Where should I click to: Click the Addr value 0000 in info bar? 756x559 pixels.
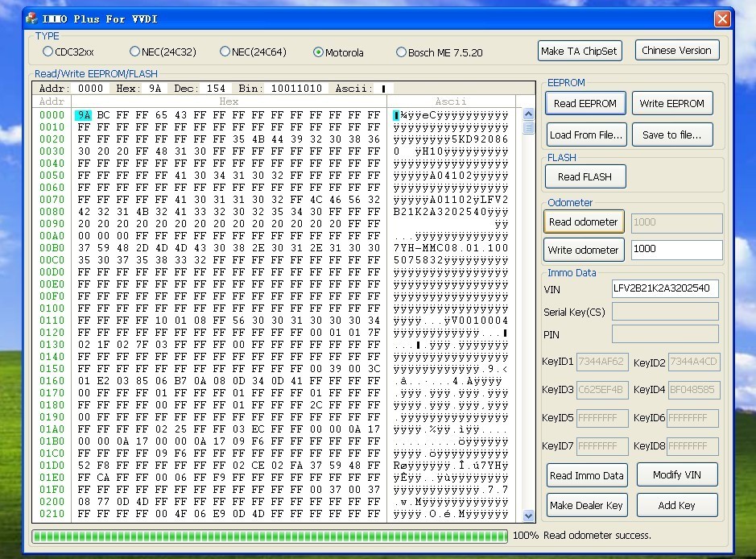(91, 89)
